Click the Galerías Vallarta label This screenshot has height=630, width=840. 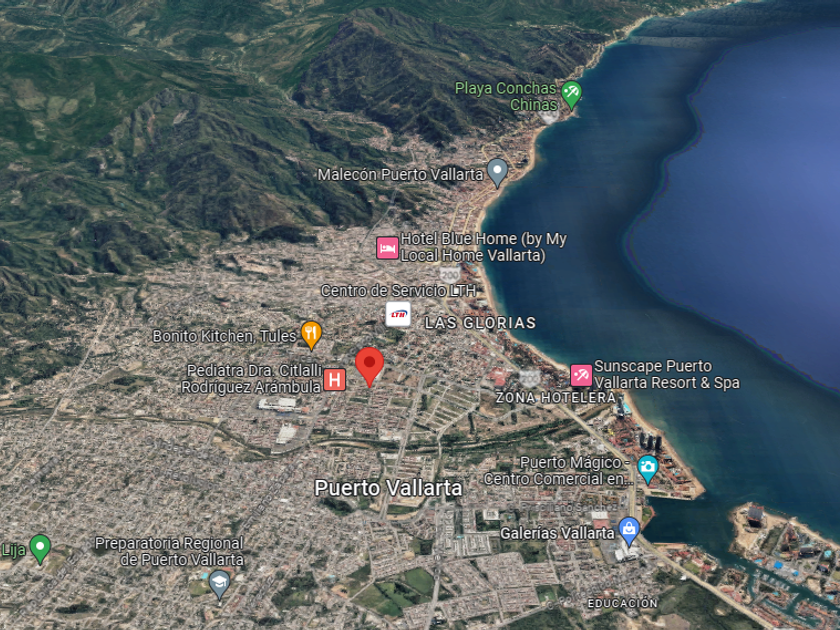[x=557, y=533]
